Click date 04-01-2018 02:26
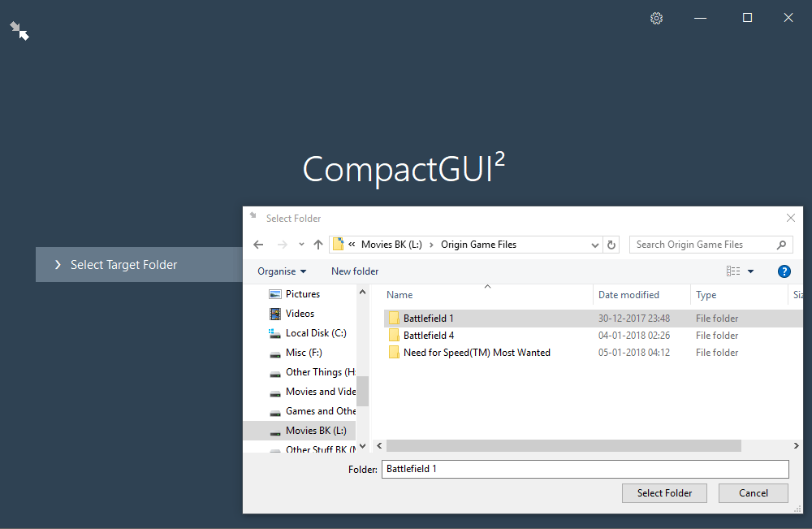The height and width of the screenshot is (529, 812). tap(634, 336)
